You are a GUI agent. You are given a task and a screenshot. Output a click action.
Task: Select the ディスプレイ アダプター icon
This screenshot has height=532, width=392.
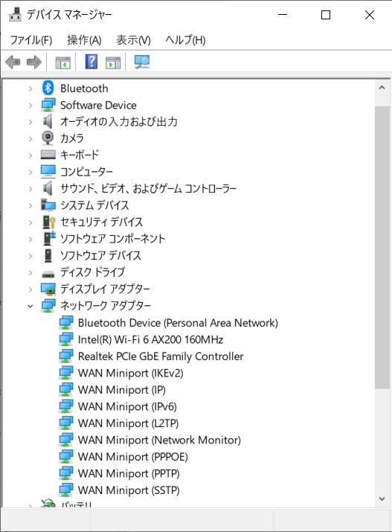coord(48,289)
